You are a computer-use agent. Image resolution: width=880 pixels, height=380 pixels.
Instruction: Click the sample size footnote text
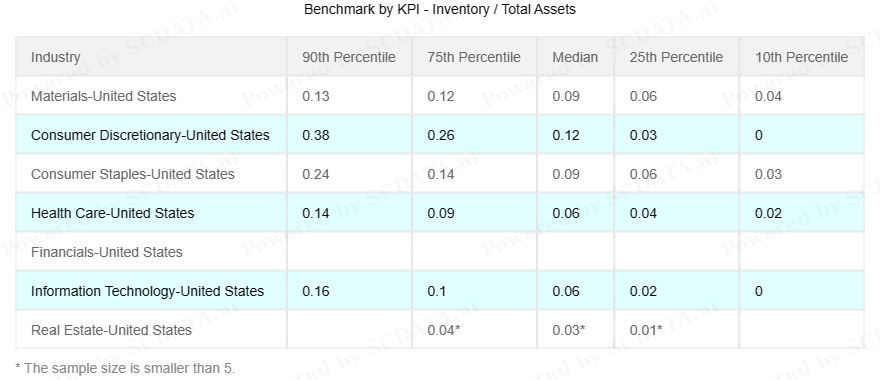point(125,368)
